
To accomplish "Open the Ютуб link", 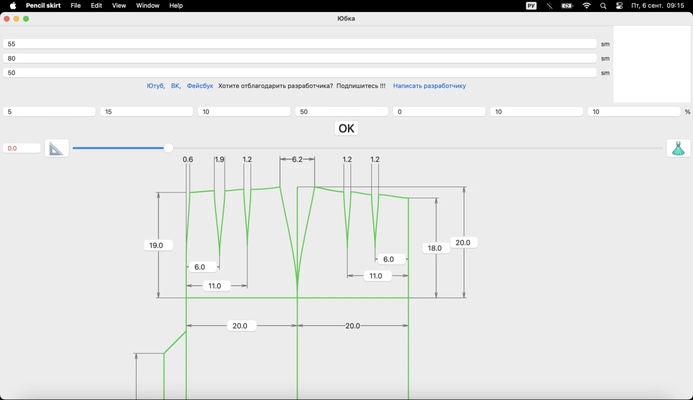I will (x=156, y=86).
